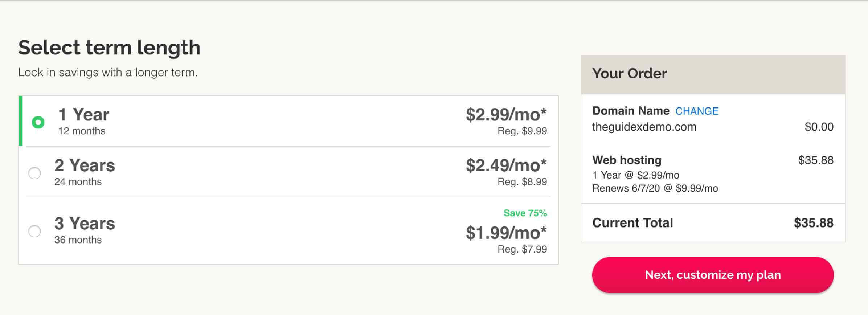Click the Renews 6/7/20 renewal note
The image size is (868, 315).
coord(655,188)
